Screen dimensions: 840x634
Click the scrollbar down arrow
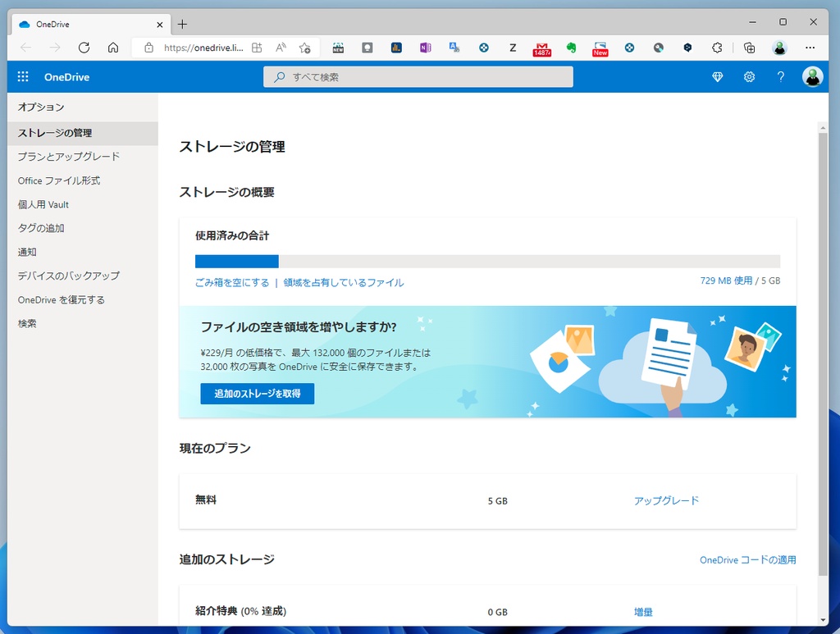tap(823, 619)
